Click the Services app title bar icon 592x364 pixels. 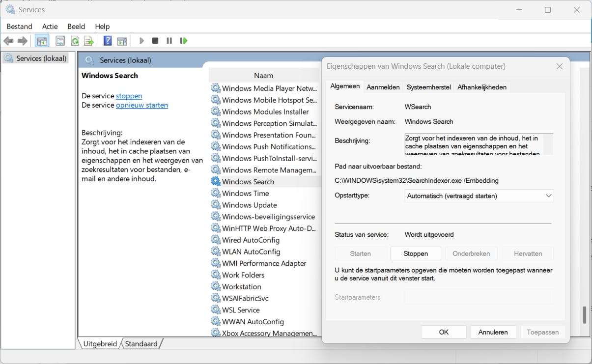10,9
